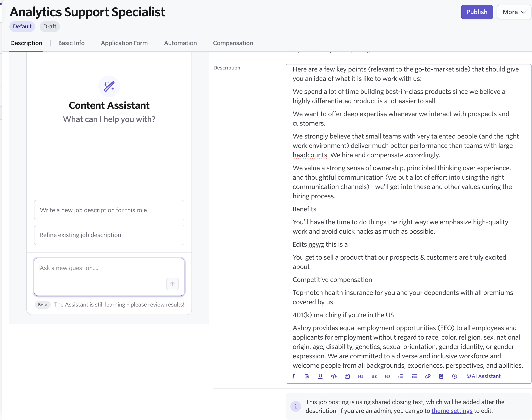The width and height of the screenshot is (532, 420).
Task: Insert a code block
Action: pyautogui.click(x=347, y=376)
